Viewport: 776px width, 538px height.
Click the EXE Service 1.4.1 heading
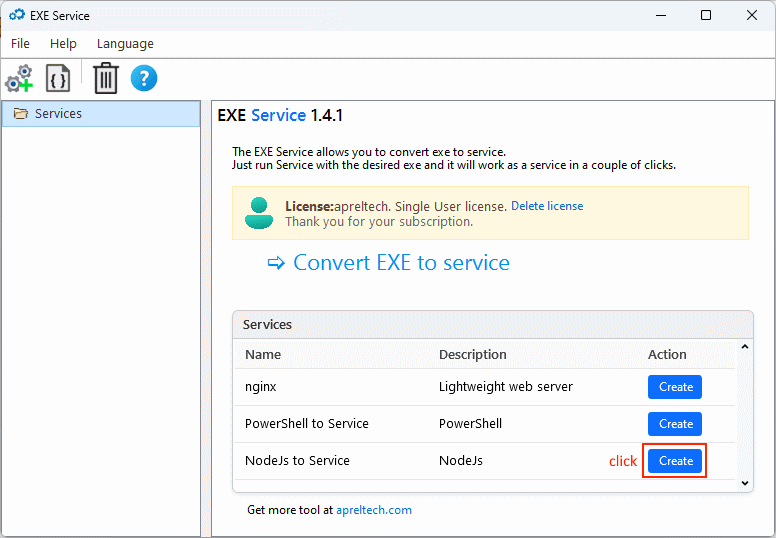point(280,115)
